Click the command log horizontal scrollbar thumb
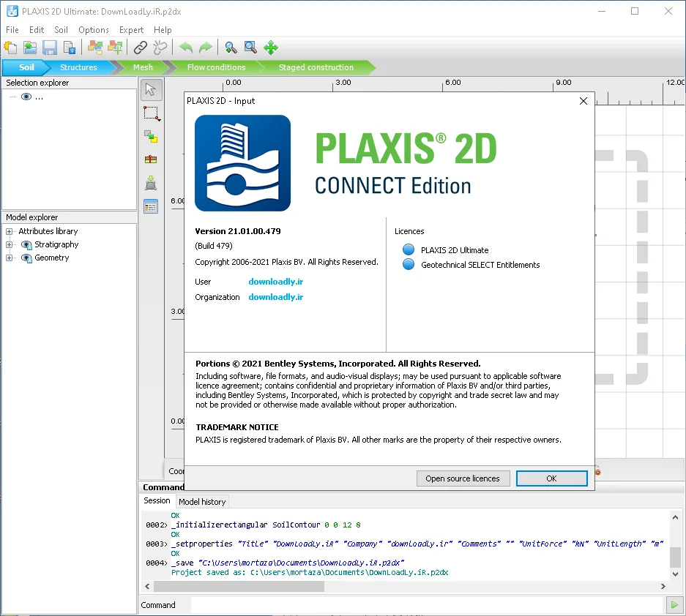 (x=239, y=586)
